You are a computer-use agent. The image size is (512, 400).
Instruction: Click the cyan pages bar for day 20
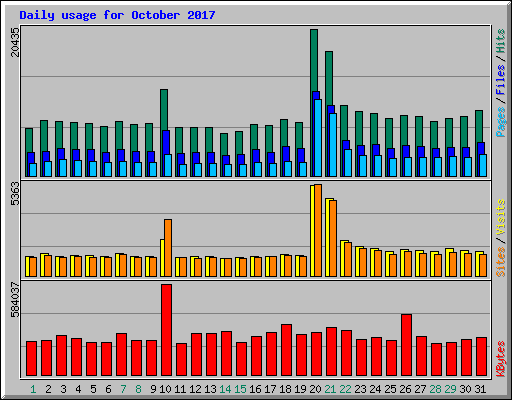(x=318, y=138)
